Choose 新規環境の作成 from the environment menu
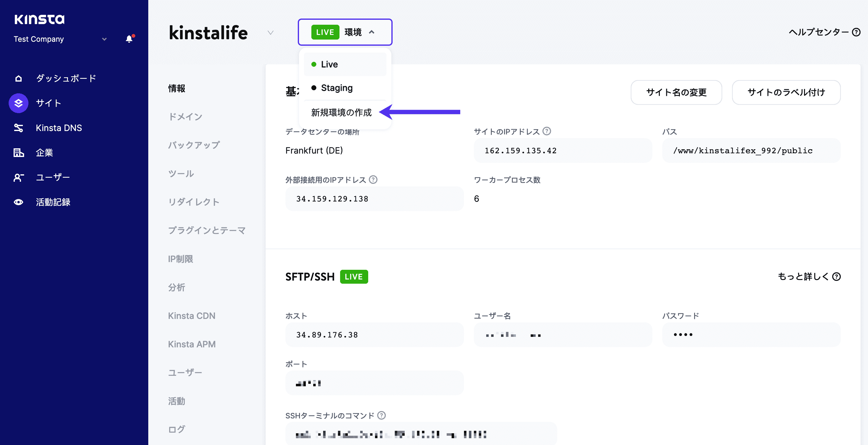This screenshot has width=868, height=445. tap(341, 112)
